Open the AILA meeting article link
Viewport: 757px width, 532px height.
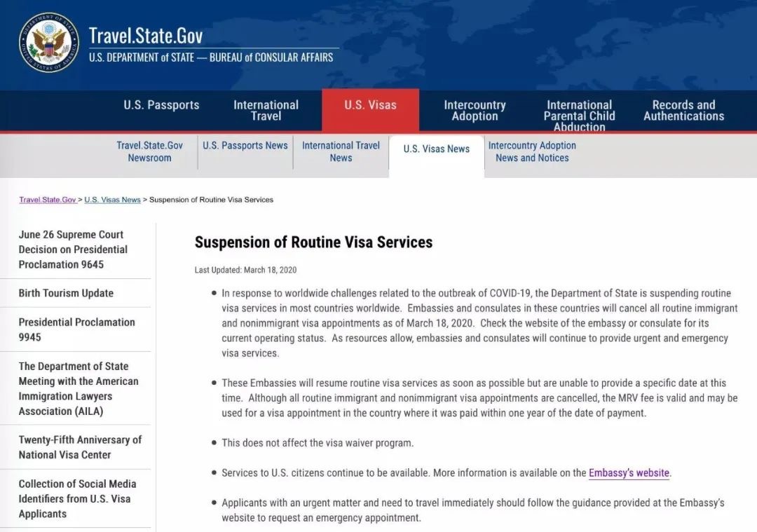[79, 388]
